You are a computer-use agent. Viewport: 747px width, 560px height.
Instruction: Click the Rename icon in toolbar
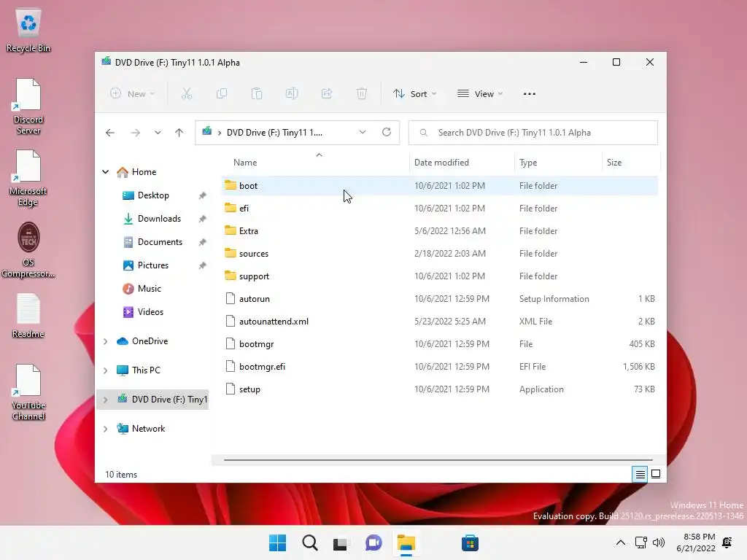292,94
